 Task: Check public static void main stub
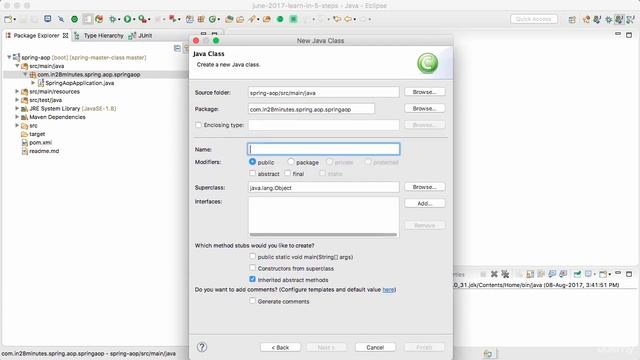pos(252,256)
